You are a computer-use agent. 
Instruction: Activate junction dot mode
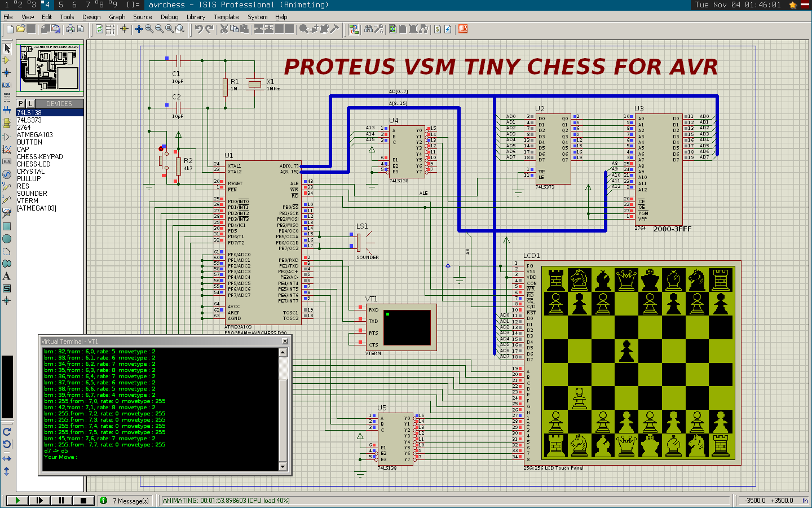pyautogui.click(x=7, y=72)
